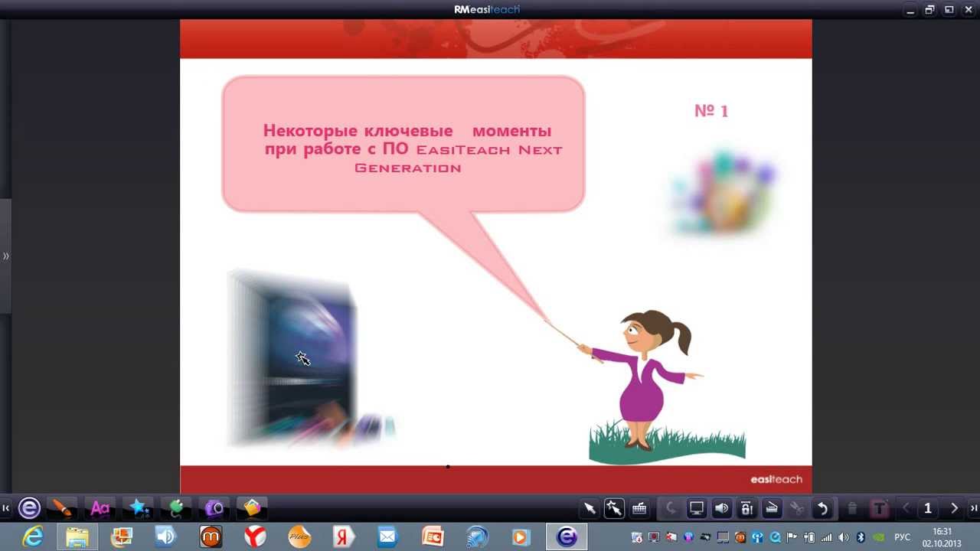Image resolution: width=980 pixels, height=551 pixels.
Task: Open the media player icon on taskbar
Action: [521, 537]
